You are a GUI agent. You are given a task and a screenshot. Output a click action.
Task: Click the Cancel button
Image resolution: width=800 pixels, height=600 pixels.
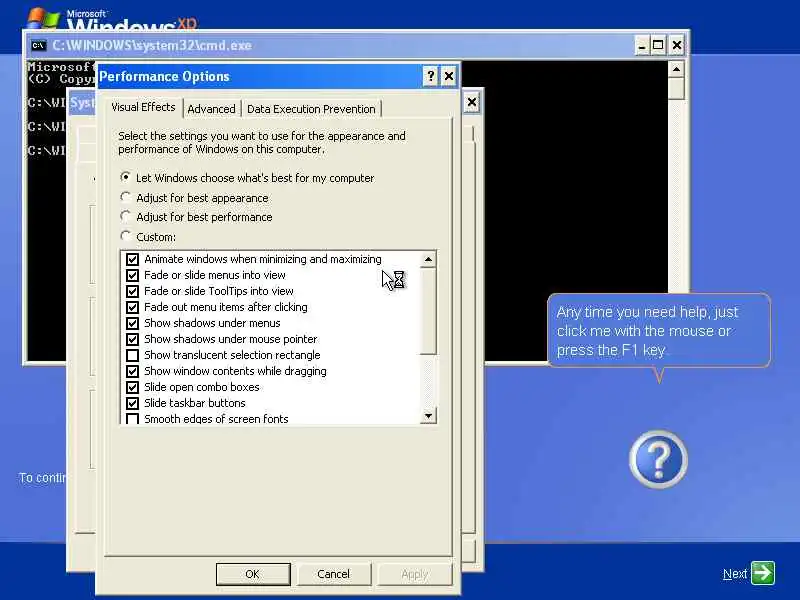tap(334, 574)
